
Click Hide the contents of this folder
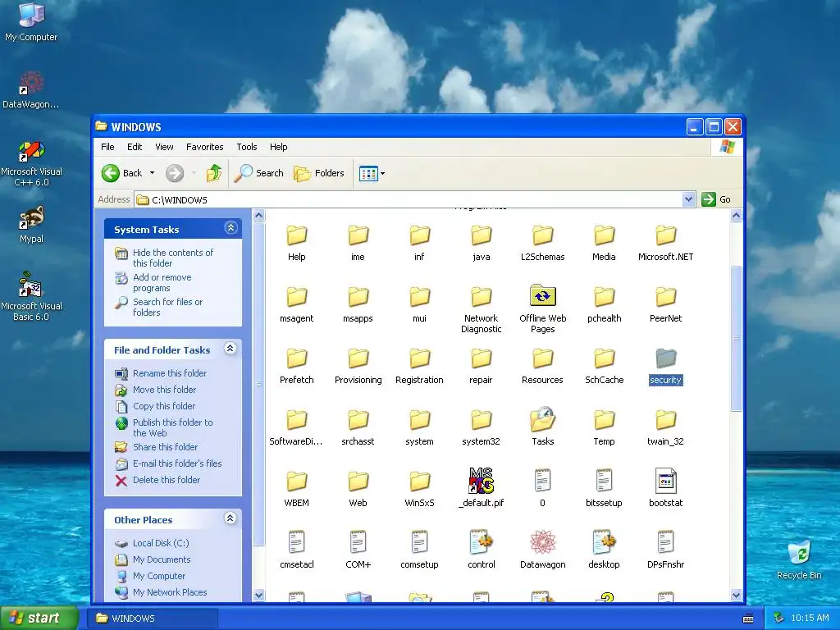click(172, 258)
